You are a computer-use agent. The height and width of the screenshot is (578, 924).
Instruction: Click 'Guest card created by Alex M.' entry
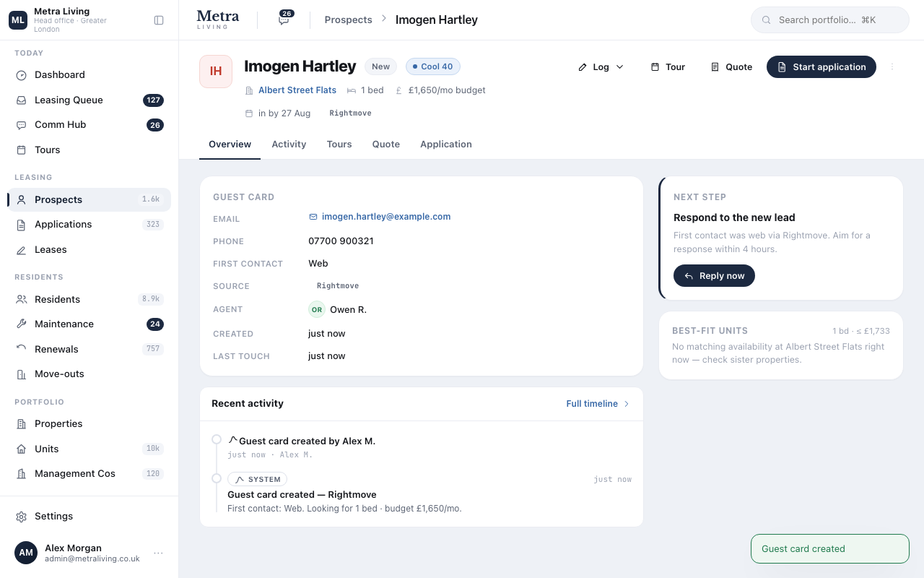point(307,441)
